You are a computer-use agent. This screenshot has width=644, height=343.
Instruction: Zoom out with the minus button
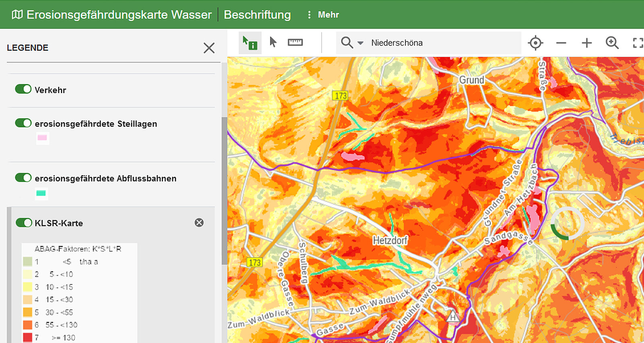pos(561,43)
